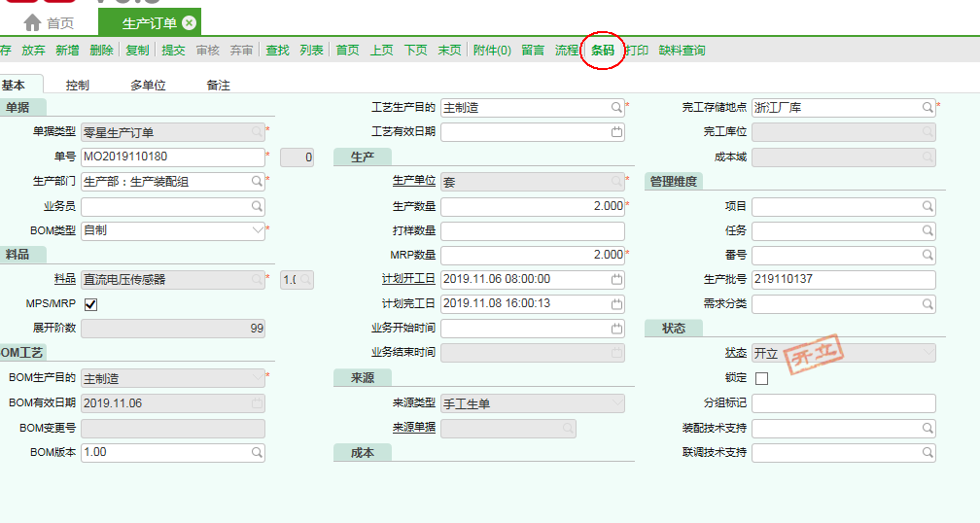
Task: Click the calendar icon for 工艺有效日期
Action: (x=616, y=131)
